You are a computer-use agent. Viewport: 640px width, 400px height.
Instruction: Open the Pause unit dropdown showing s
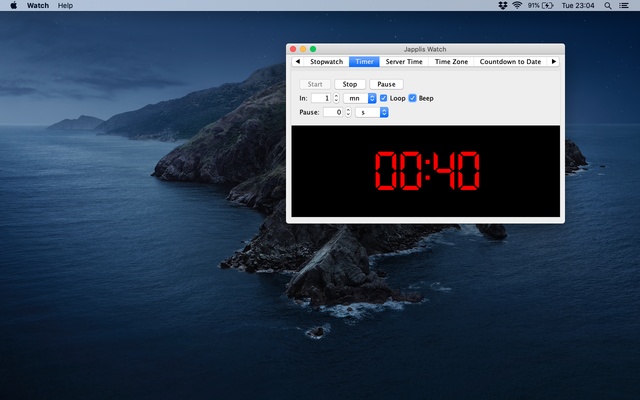[372, 112]
